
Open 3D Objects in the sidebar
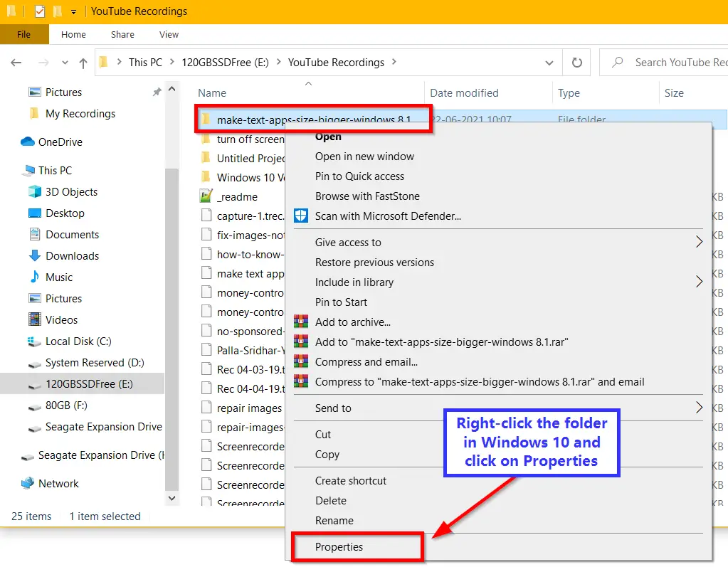pyautogui.click(x=71, y=191)
